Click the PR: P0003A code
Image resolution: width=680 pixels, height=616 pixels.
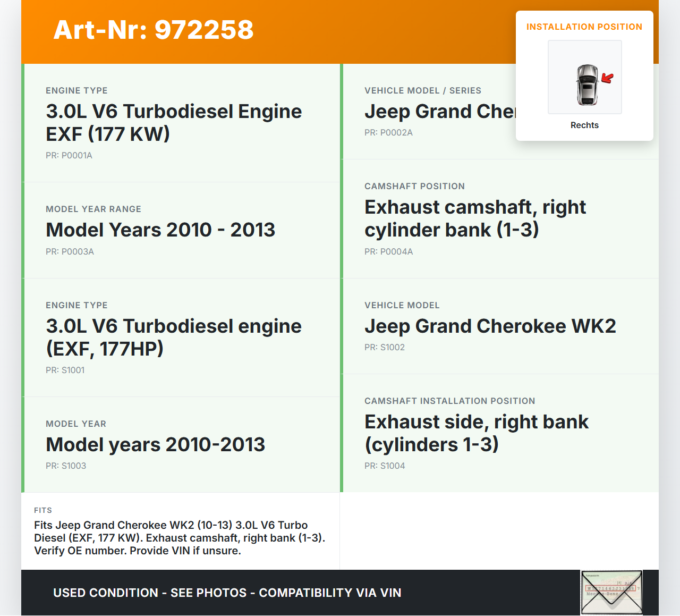tap(70, 252)
